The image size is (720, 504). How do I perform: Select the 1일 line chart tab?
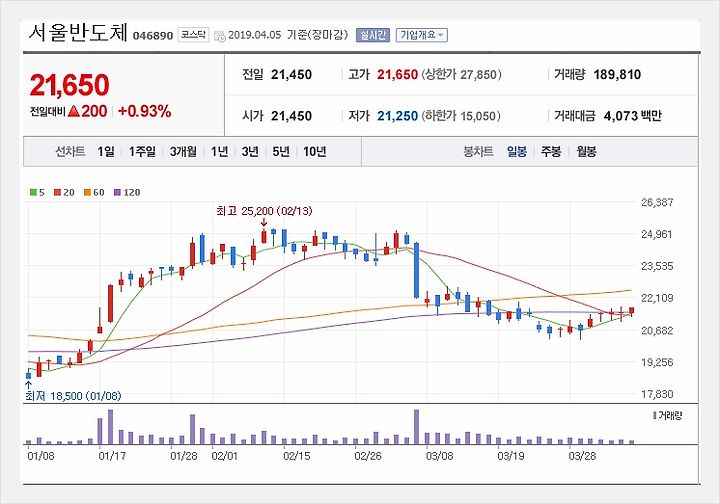tap(106, 151)
